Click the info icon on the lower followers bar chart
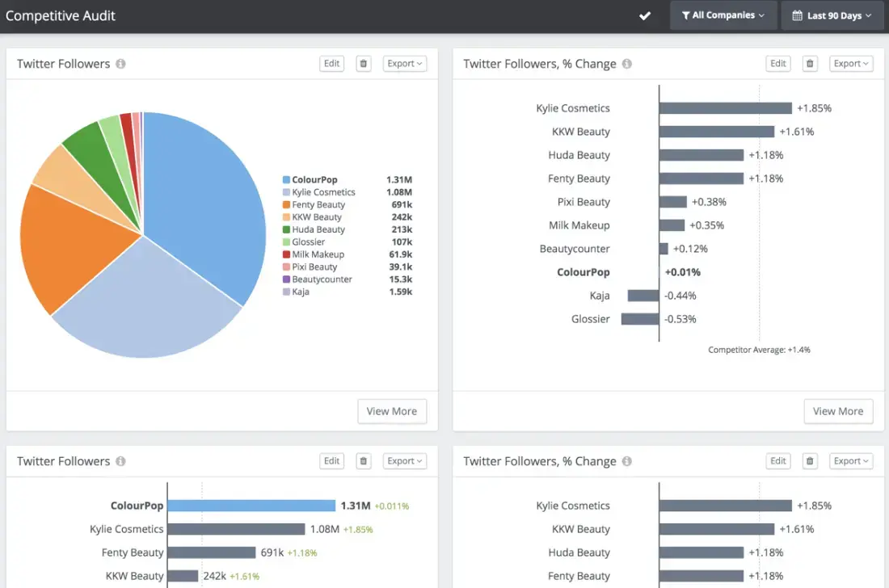Viewport: 889px width, 588px height. point(121,460)
